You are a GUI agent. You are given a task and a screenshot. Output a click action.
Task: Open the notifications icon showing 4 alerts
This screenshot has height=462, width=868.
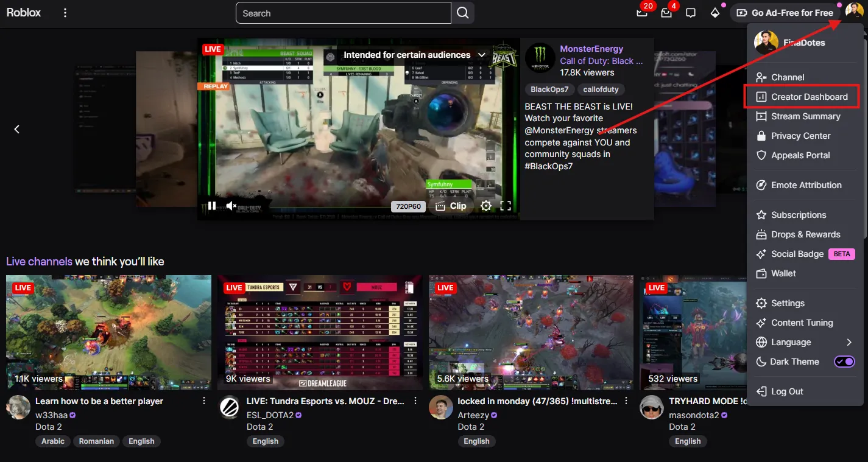click(x=666, y=13)
